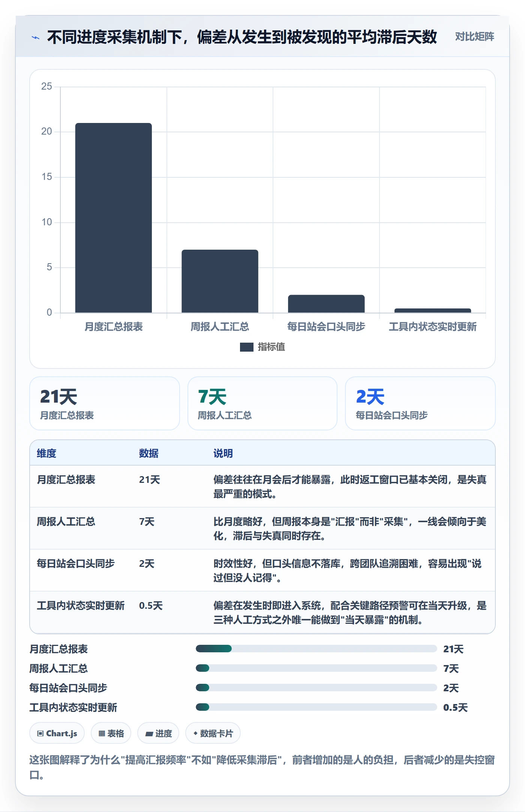Select the 7天 data card
Screen dimensions: 525x812
tap(262, 403)
